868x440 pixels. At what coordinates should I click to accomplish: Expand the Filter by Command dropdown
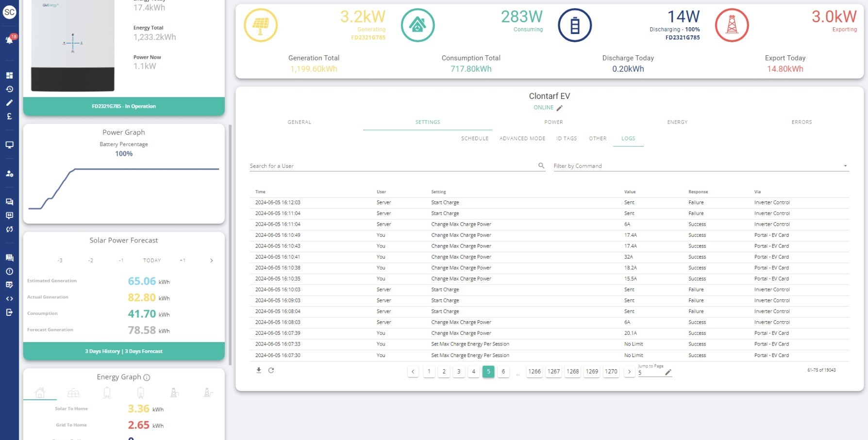point(701,166)
